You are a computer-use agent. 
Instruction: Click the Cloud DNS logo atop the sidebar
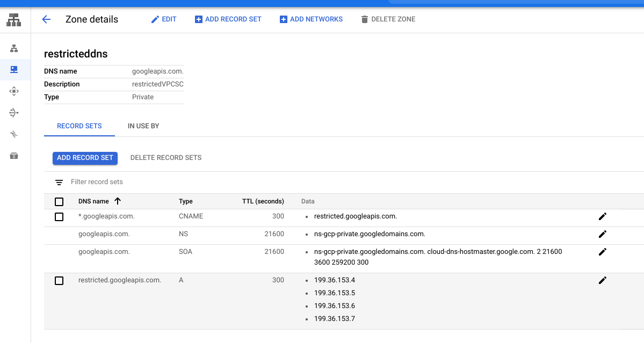(x=14, y=19)
